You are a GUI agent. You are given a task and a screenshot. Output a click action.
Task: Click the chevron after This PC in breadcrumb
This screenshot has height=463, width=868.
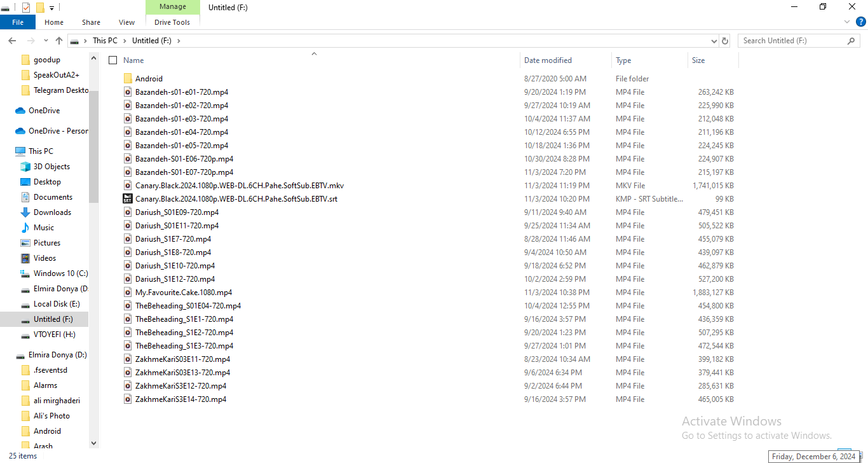125,41
